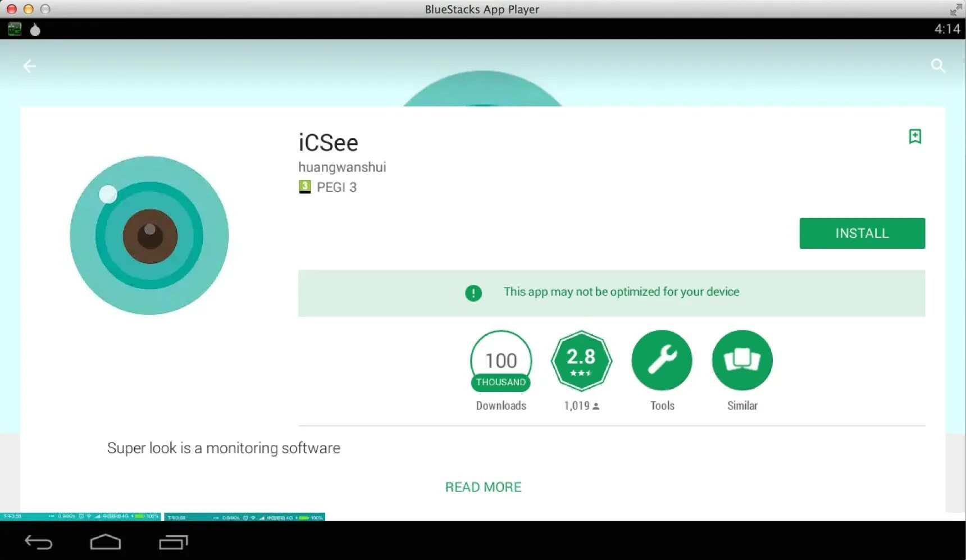
Task: Open the second screenshot thumbnail at bottom
Action: tap(245, 517)
